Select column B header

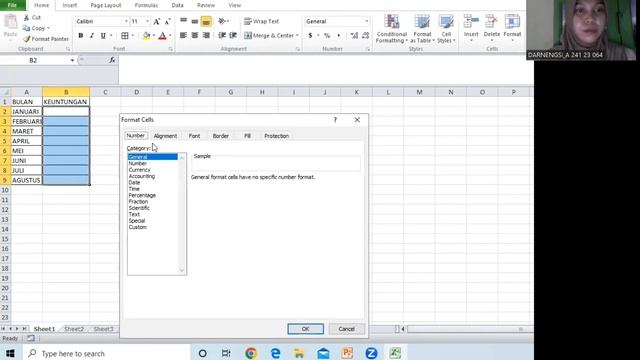pyautogui.click(x=66, y=92)
